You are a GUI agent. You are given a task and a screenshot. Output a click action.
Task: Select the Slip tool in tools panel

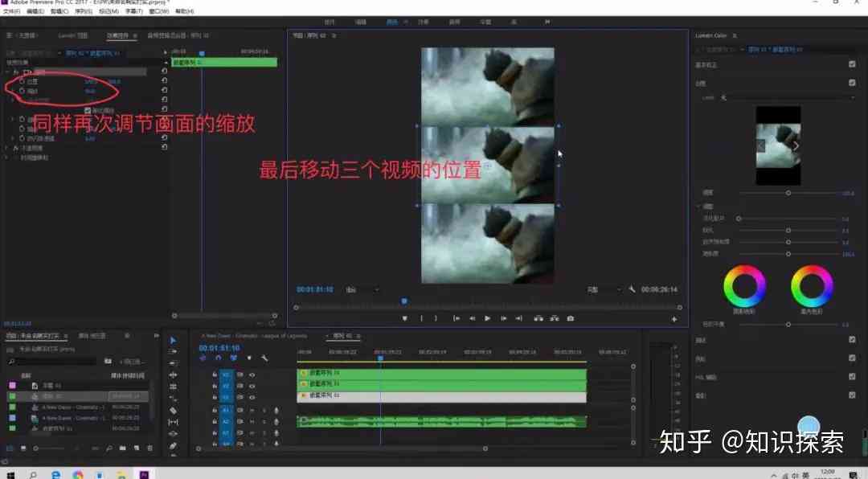click(173, 422)
